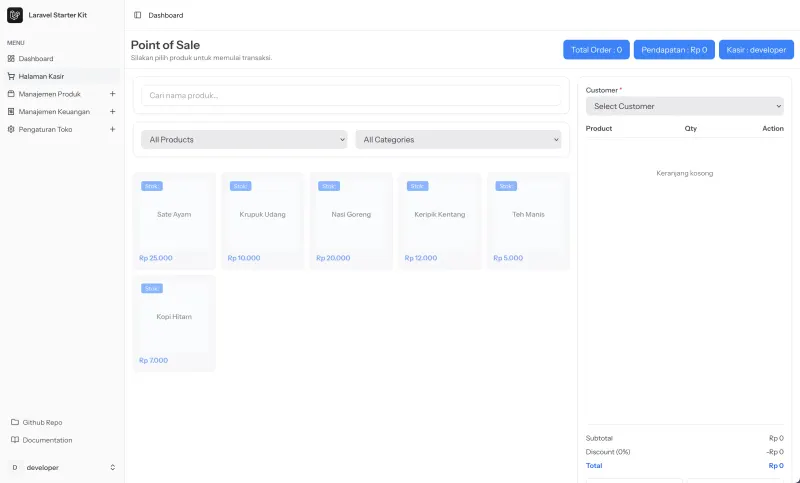Click the Pengaturan Toko gear icon
Viewport: 800px width, 483px height.
(11, 130)
